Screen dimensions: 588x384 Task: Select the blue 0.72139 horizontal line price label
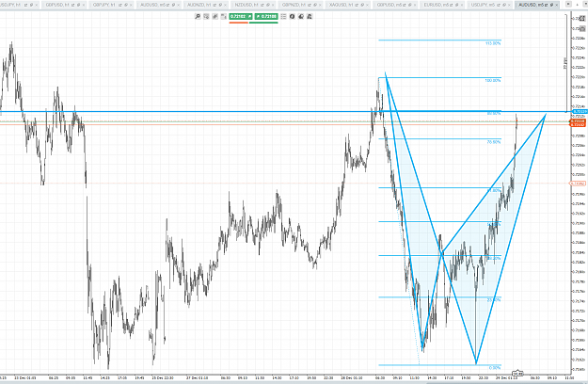coord(580,112)
